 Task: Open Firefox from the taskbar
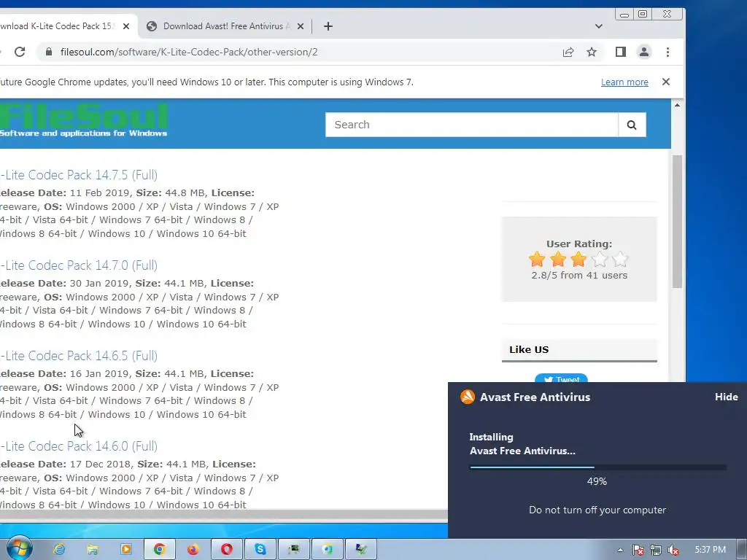coord(193,550)
